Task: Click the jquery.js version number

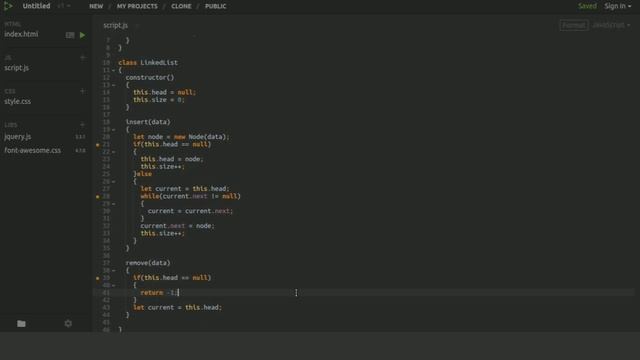Action: (80, 137)
